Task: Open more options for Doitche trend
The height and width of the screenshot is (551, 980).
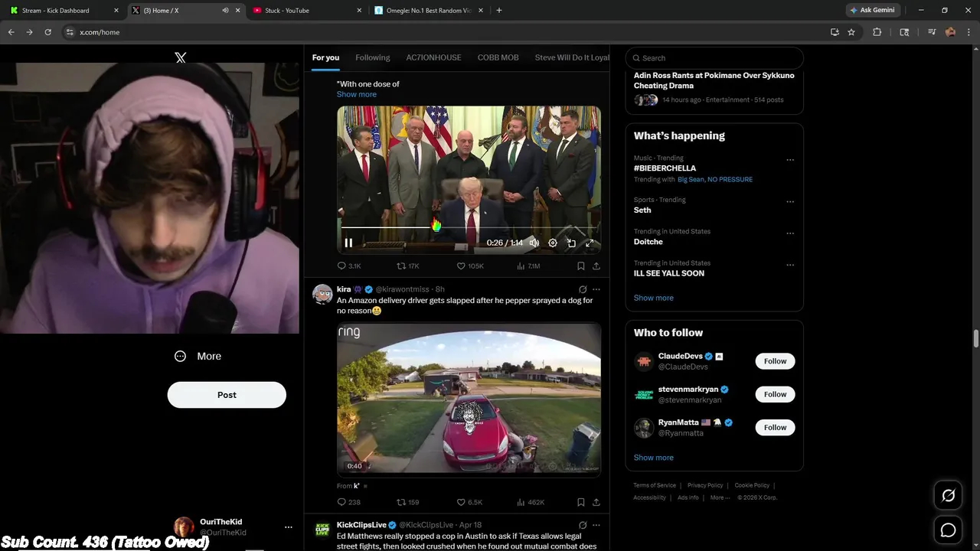Action: pyautogui.click(x=790, y=233)
